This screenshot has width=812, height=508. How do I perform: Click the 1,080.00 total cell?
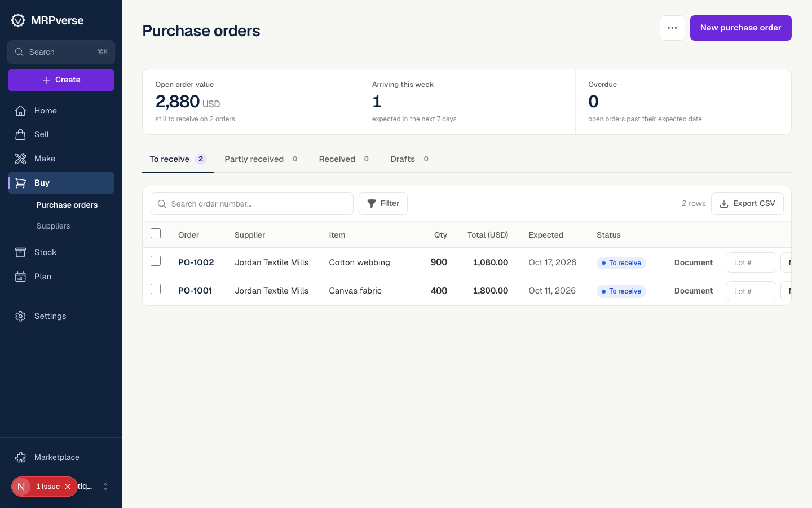tap(491, 262)
